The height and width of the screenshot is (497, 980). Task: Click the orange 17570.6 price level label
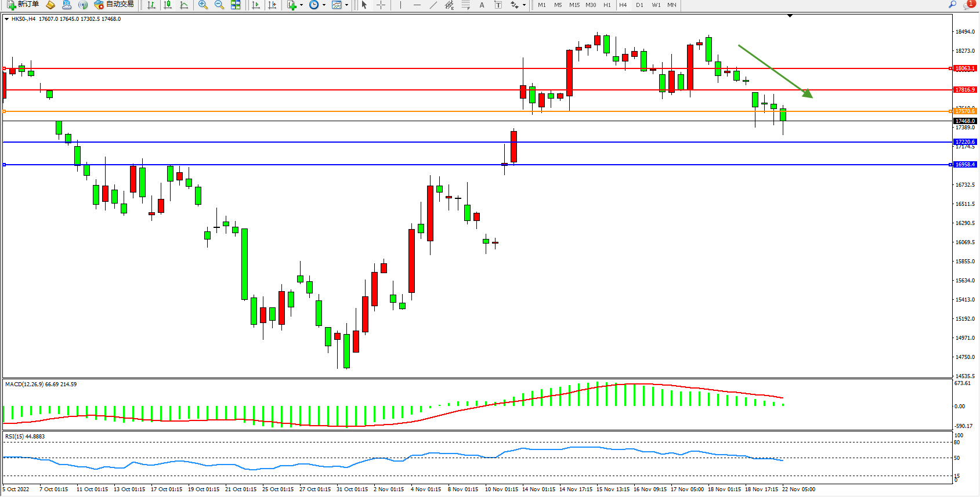965,111
